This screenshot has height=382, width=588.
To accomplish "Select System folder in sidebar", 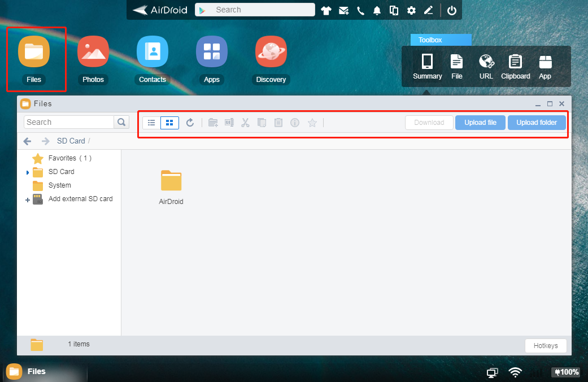I will click(x=59, y=185).
